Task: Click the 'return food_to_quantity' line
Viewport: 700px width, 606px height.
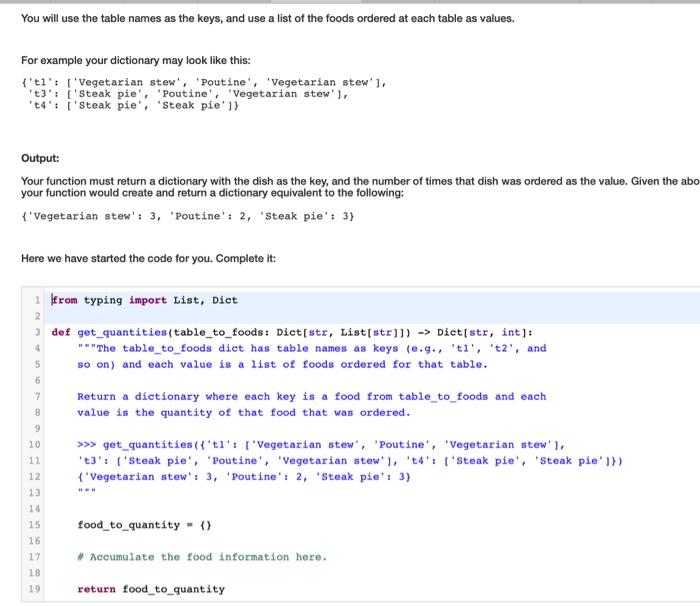Action: point(151,589)
